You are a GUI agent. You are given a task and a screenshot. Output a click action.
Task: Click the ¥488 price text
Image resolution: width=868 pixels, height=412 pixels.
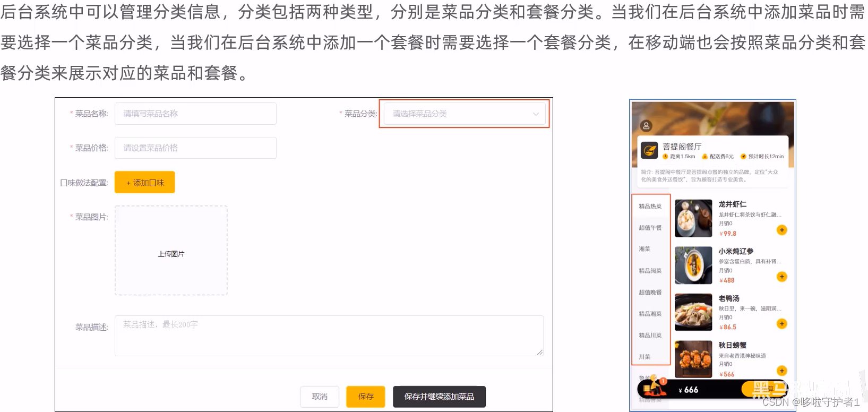pyautogui.click(x=727, y=280)
